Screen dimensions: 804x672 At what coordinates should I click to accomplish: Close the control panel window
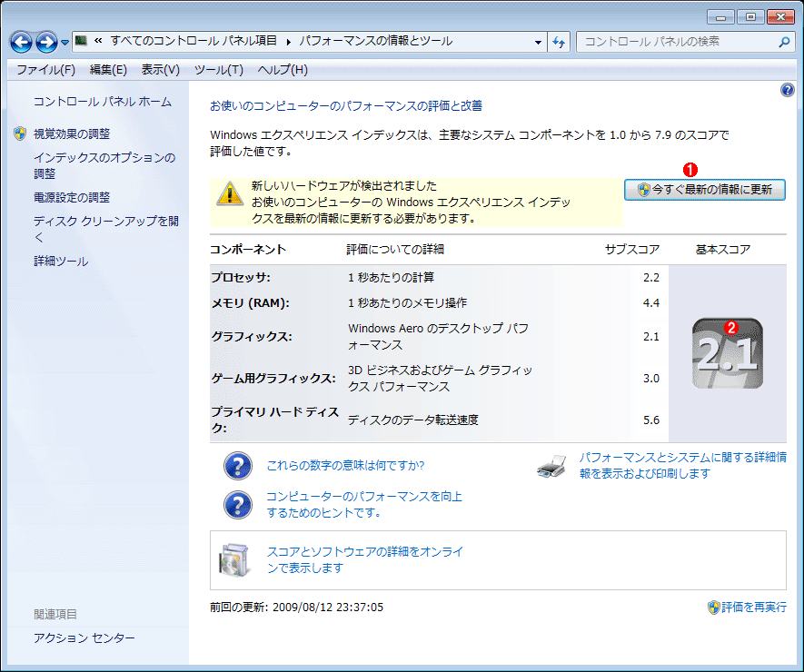[781, 17]
